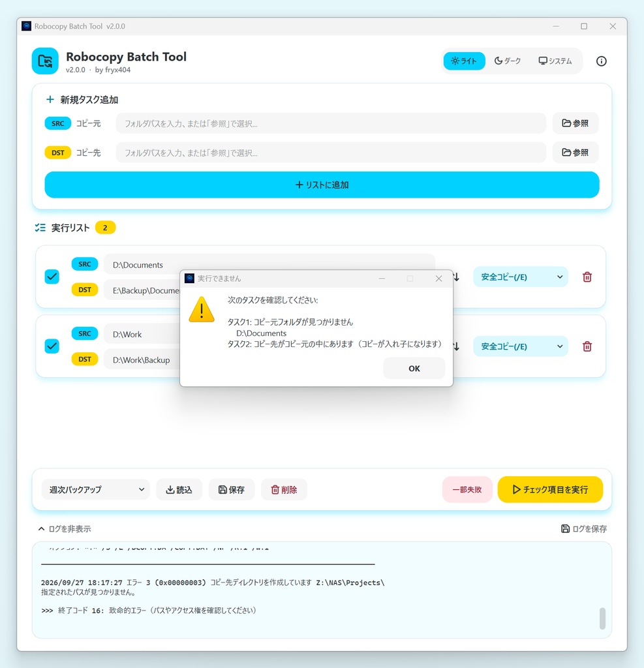Click the 終了コード 16 log line
This screenshot has height=668, width=644.
point(149,611)
